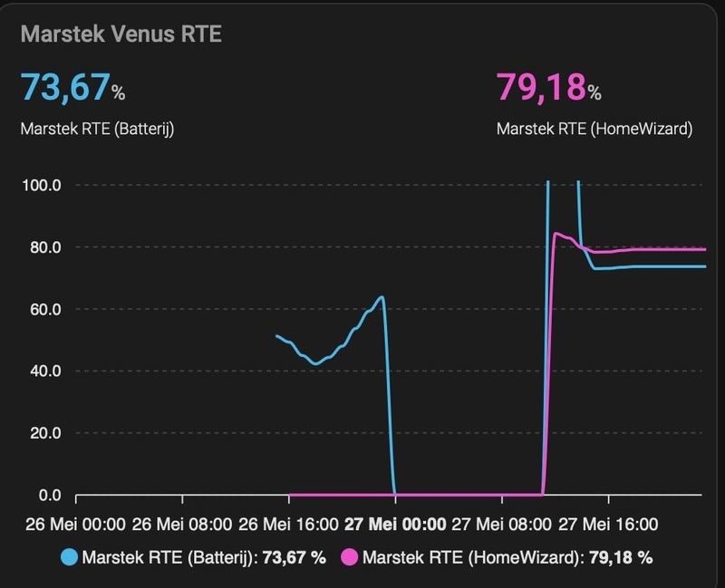Click the 26 Mei 16:00 time label

click(289, 524)
